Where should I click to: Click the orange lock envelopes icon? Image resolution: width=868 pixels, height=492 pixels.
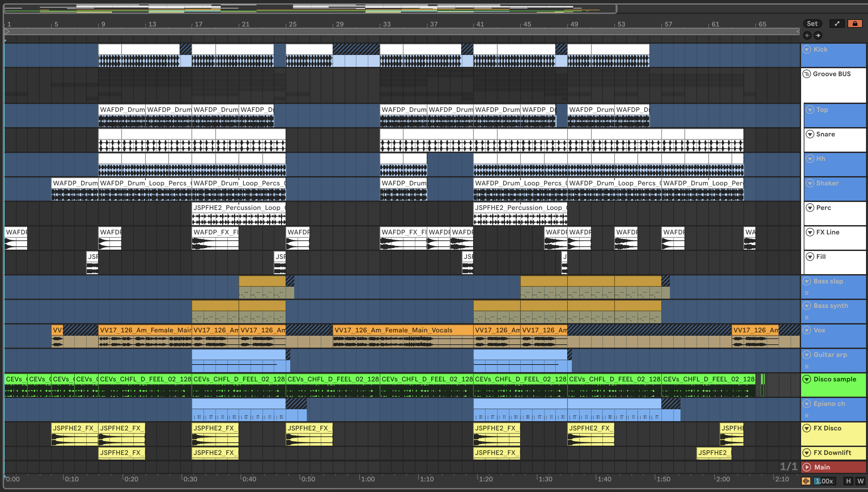(x=855, y=23)
